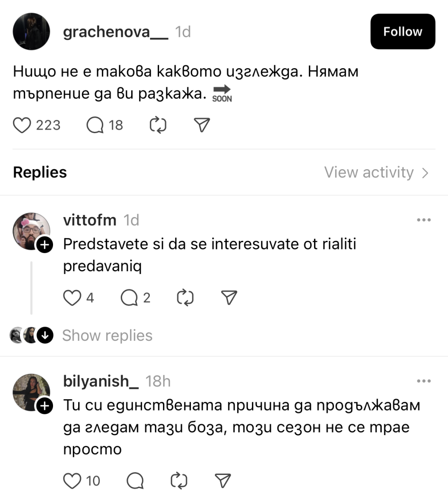
Task: Like bilyanish_'s reply
Action: pyautogui.click(x=72, y=481)
